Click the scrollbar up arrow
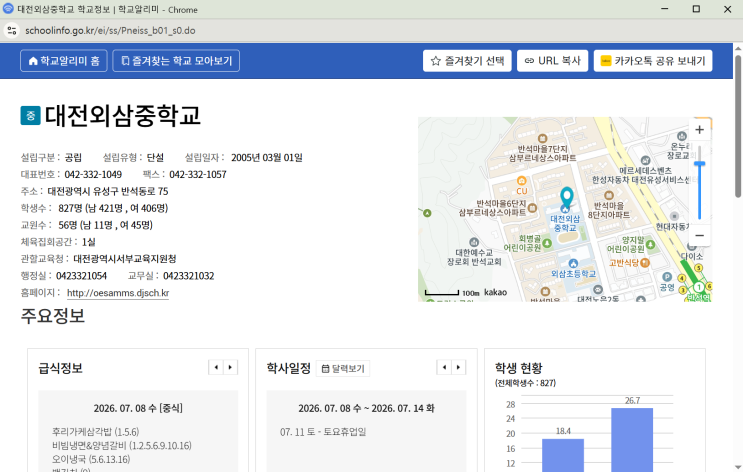This screenshot has width=743, height=472. (x=738, y=48)
